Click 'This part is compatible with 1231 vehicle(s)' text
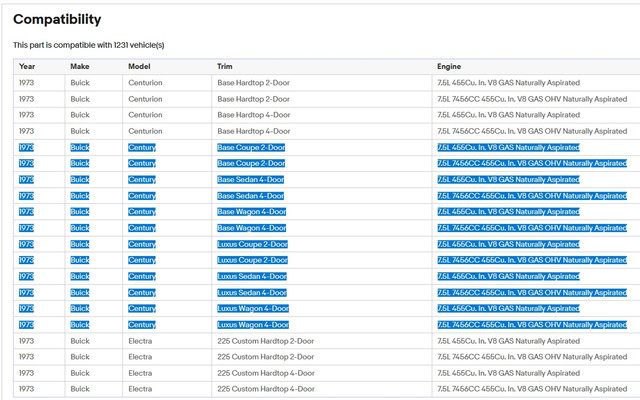This screenshot has width=640, height=400. click(89, 45)
